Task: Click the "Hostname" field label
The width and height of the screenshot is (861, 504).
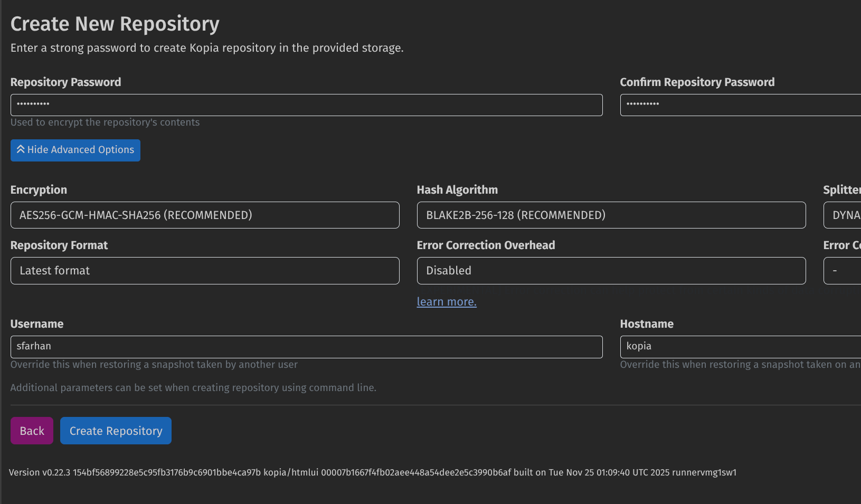Action: pos(647,324)
